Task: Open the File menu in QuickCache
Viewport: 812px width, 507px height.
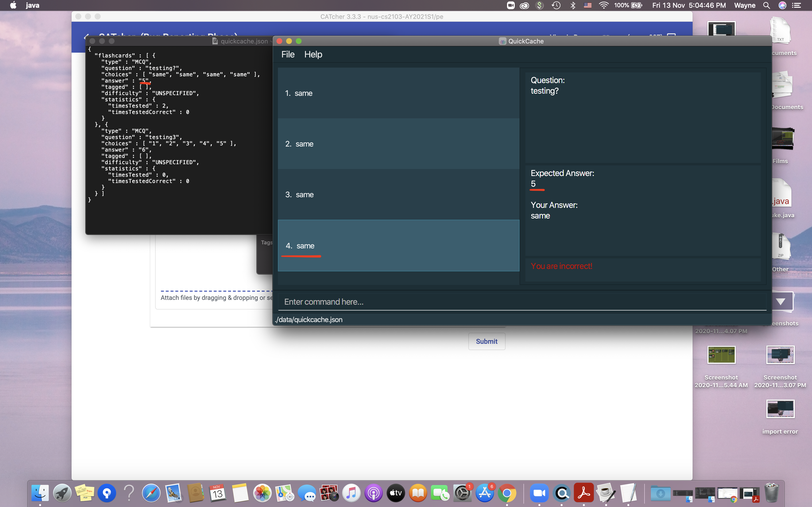Action: [x=288, y=54]
